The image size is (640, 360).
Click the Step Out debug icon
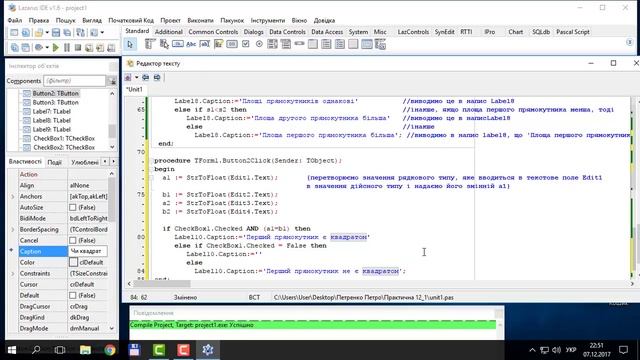(x=111, y=48)
